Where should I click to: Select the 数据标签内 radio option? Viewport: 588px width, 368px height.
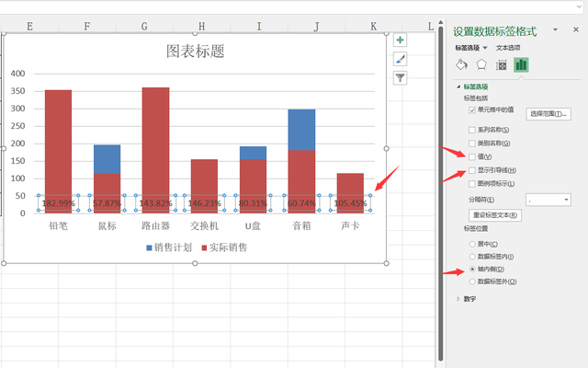(472, 257)
